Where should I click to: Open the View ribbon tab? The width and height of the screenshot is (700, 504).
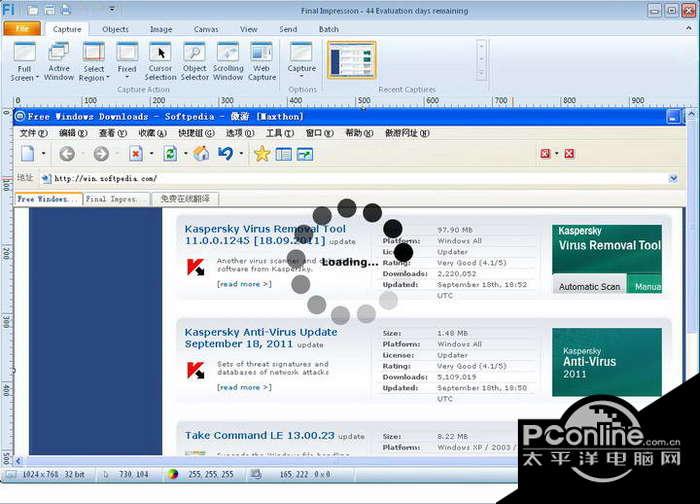pyautogui.click(x=249, y=29)
